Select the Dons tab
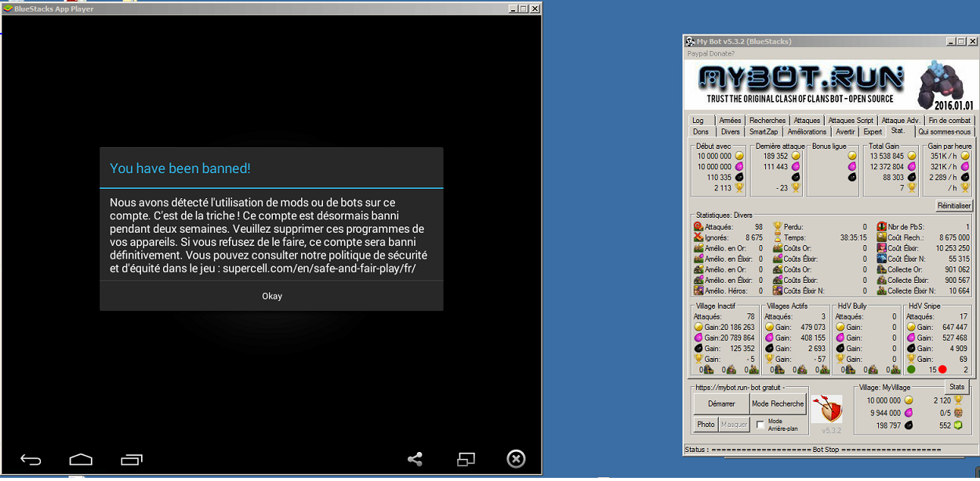Viewport: 980px width, 481px height. click(701, 132)
